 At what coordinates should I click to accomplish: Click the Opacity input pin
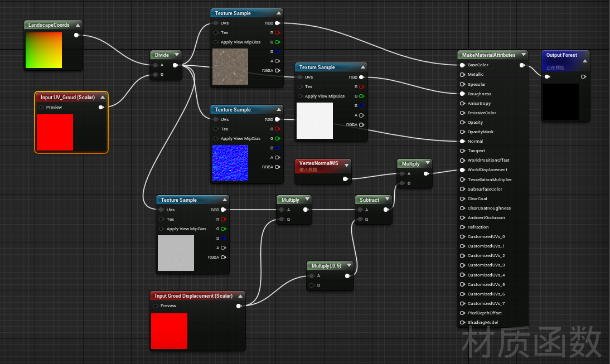[x=463, y=122]
